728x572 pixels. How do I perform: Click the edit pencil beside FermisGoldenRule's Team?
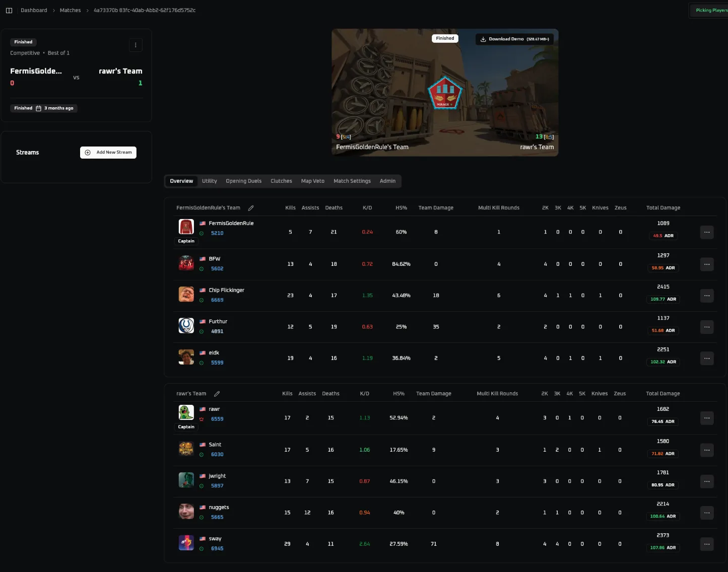(251, 207)
